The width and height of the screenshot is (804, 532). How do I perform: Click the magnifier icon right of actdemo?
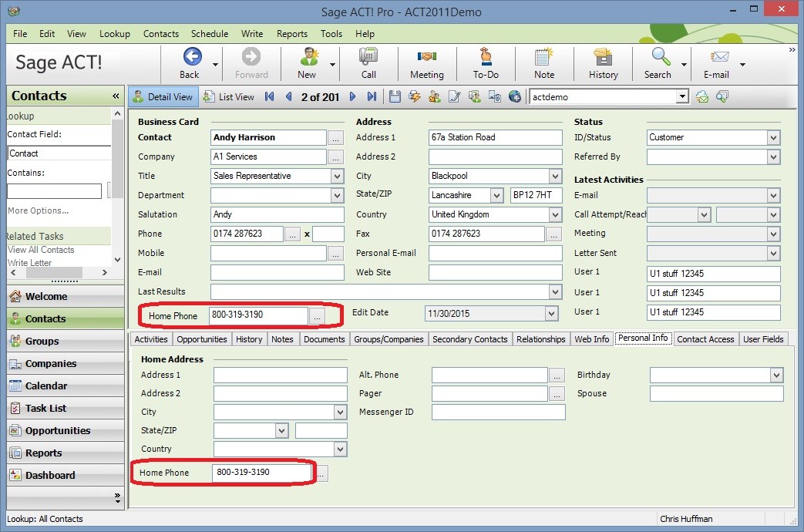(x=722, y=96)
